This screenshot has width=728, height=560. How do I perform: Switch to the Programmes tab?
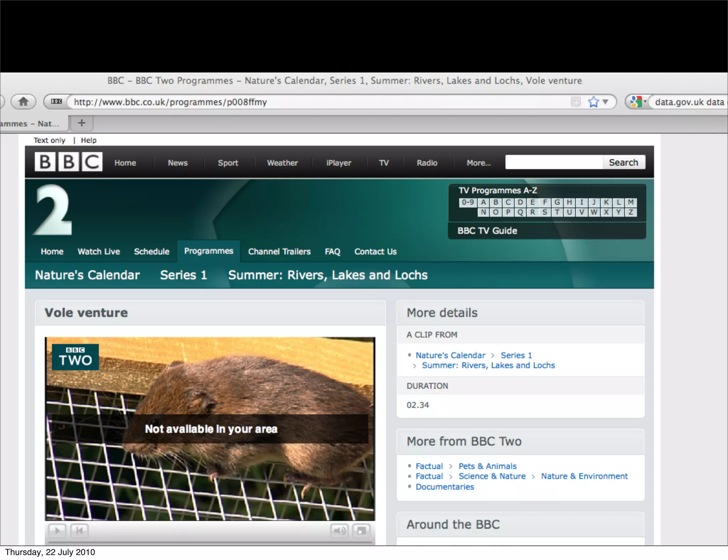click(209, 251)
